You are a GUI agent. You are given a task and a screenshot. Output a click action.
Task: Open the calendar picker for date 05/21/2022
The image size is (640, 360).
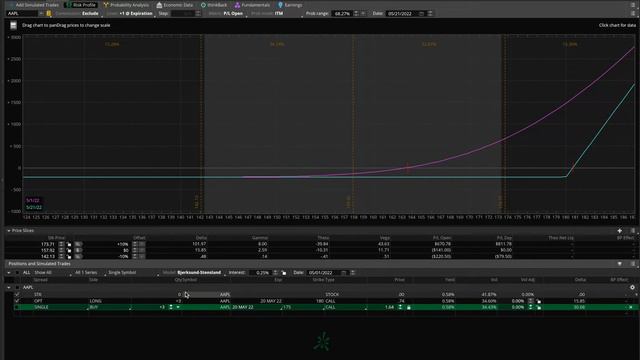[422, 13]
